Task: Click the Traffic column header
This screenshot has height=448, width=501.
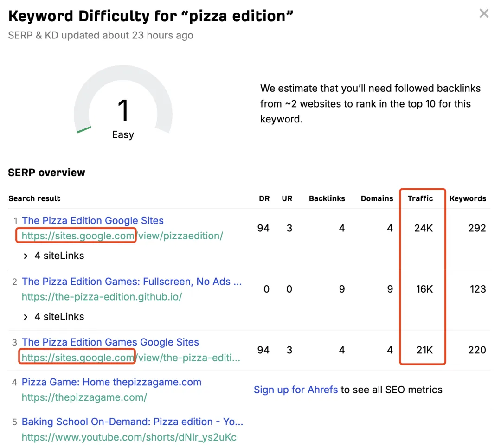Action: pyautogui.click(x=420, y=198)
